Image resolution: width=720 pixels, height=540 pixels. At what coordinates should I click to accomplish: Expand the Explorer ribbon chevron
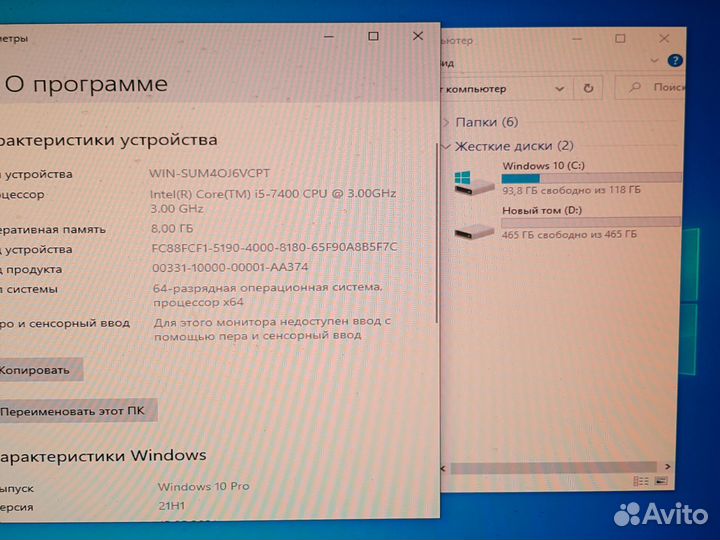pos(654,61)
